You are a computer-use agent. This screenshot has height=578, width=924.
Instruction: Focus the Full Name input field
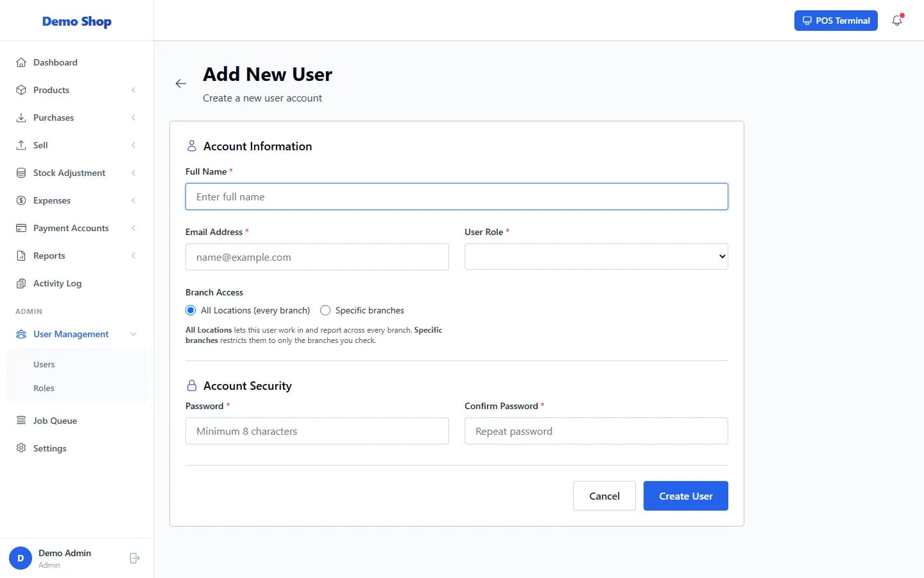point(457,197)
